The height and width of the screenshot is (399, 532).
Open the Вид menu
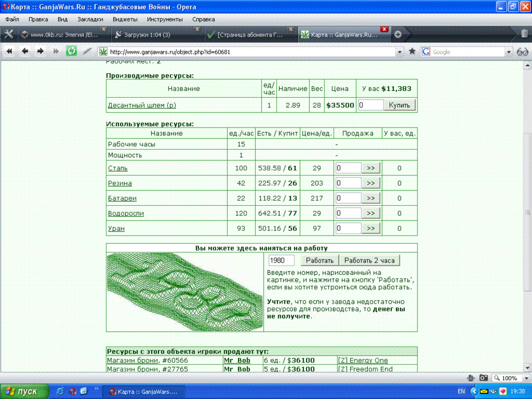coord(62,19)
